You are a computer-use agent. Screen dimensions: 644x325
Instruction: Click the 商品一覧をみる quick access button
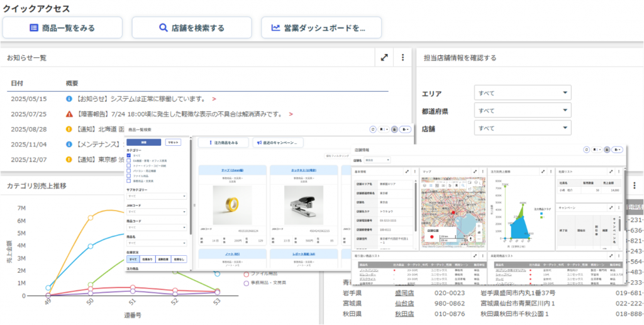point(62,28)
